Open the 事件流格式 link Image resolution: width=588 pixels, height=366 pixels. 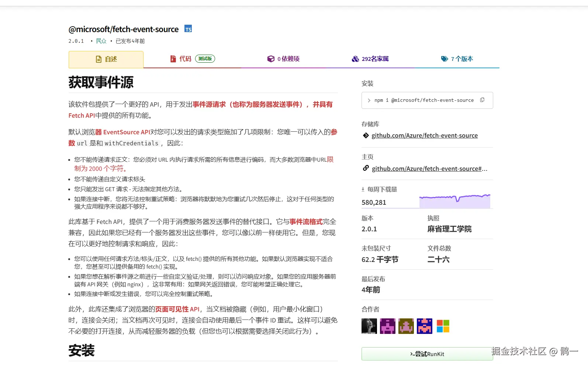point(306,222)
